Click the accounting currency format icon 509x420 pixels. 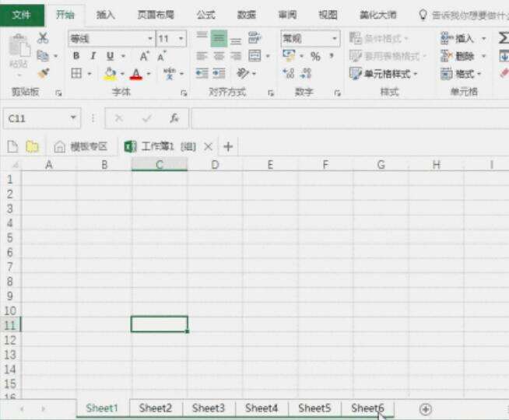tap(289, 55)
